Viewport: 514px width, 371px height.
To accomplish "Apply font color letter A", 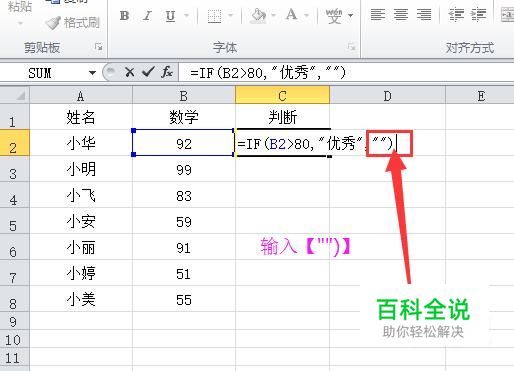I will (291, 15).
